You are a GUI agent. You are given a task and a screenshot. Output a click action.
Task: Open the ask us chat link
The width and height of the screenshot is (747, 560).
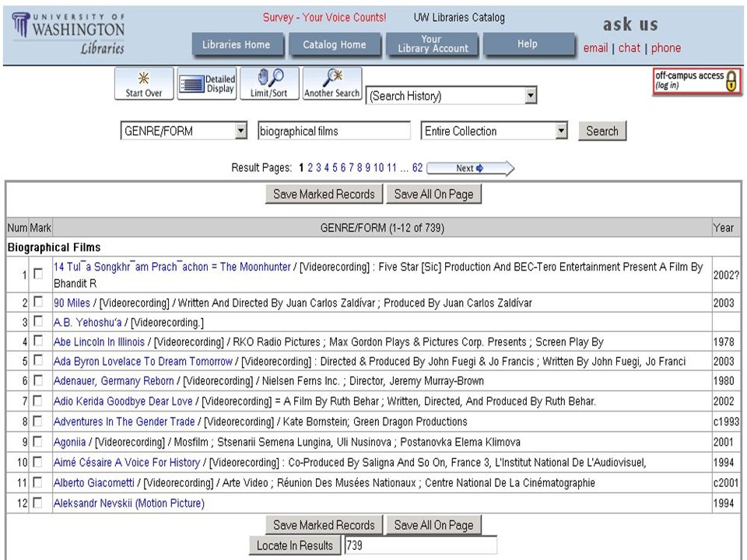pos(630,48)
